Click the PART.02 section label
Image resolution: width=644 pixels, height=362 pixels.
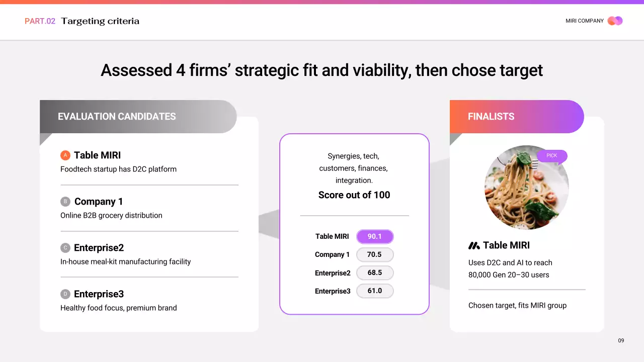(40, 21)
